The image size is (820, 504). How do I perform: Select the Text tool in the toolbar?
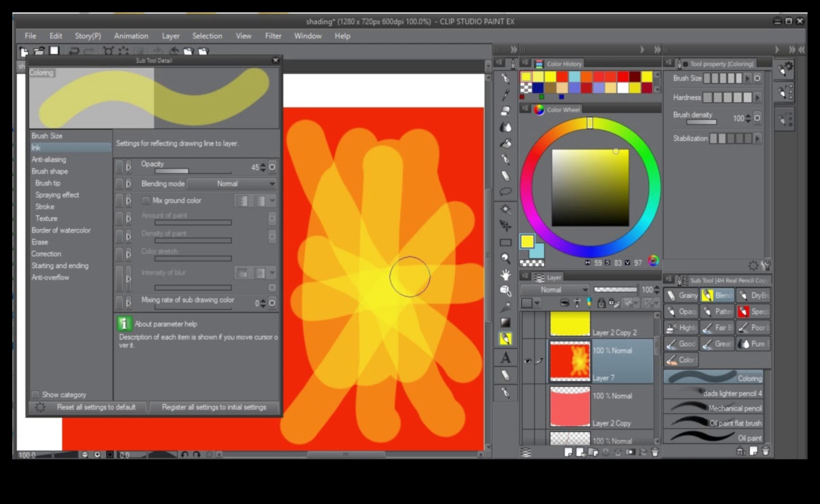pyautogui.click(x=505, y=358)
